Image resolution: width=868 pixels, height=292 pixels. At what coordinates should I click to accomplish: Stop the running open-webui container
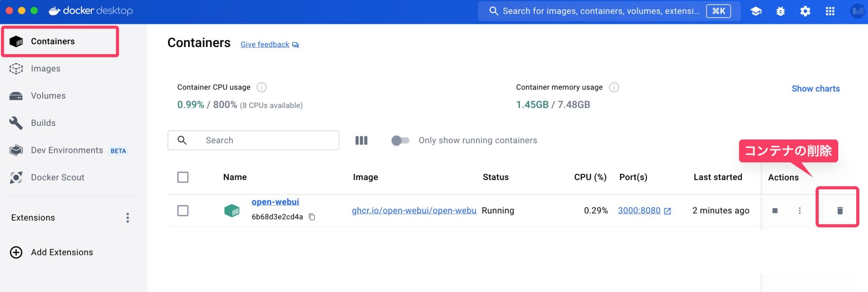tap(775, 211)
